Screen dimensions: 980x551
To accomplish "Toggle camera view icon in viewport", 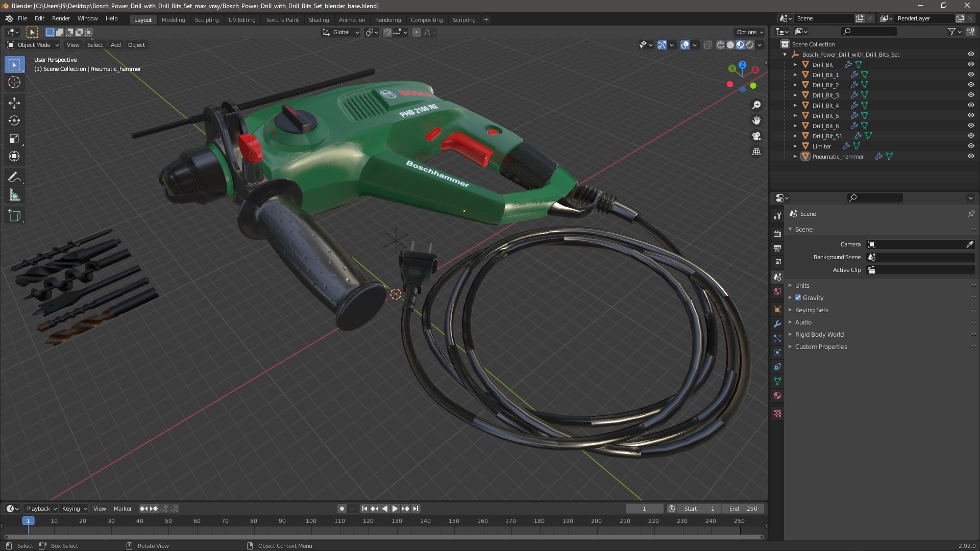I will coord(756,136).
